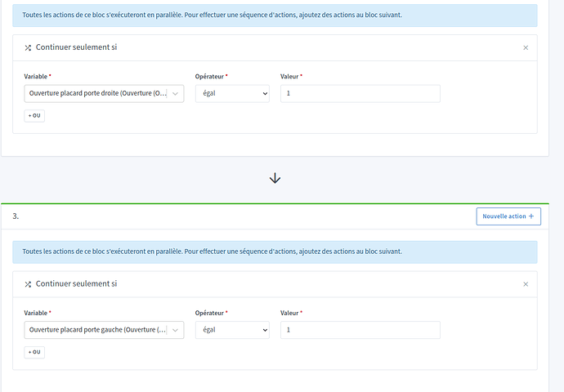
Task: Click the info banner above the porte droite condition
Action: coord(275,16)
